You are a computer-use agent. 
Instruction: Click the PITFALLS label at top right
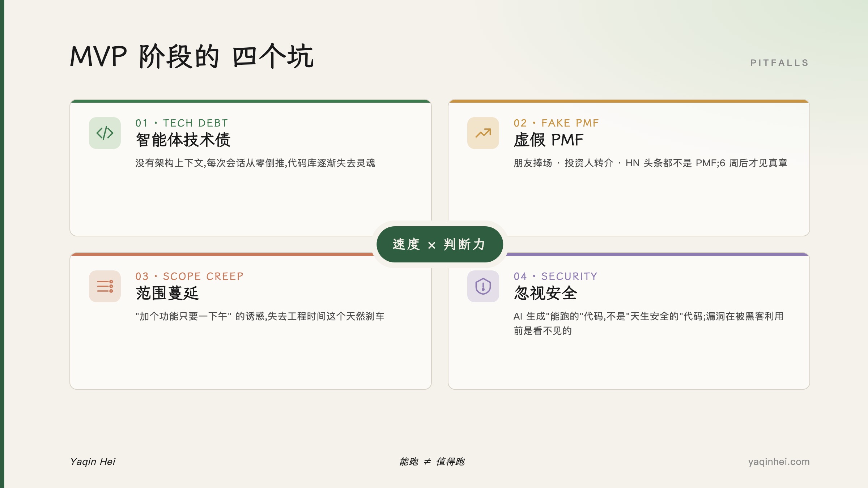click(x=780, y=63)
